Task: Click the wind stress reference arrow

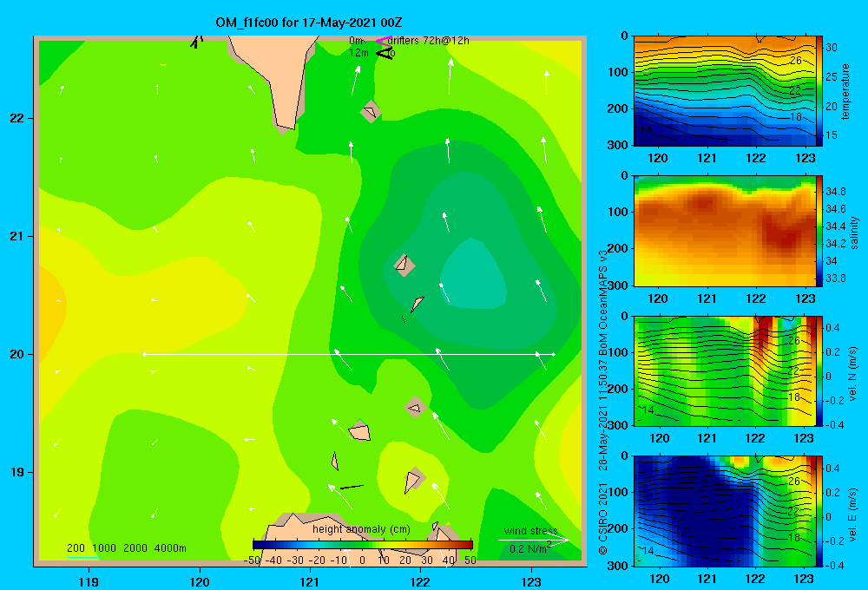Action: [533, 540]
